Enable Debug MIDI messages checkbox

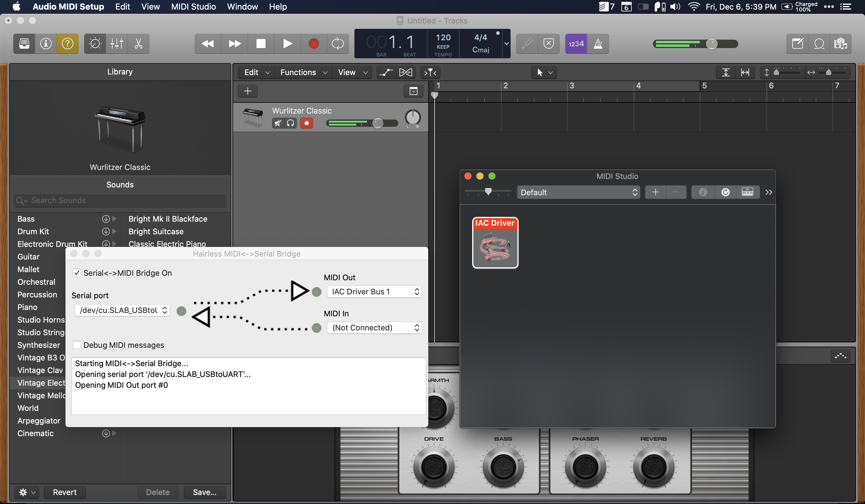[x=77, y=345]
